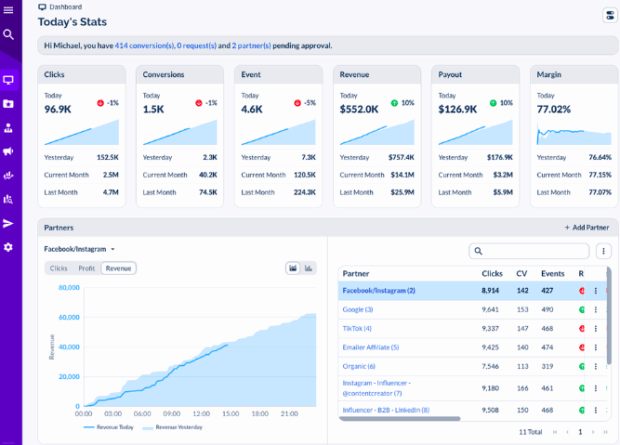620x445 pixels.
Task: Click the Add Partner button
Action: (x=586, y=228)
